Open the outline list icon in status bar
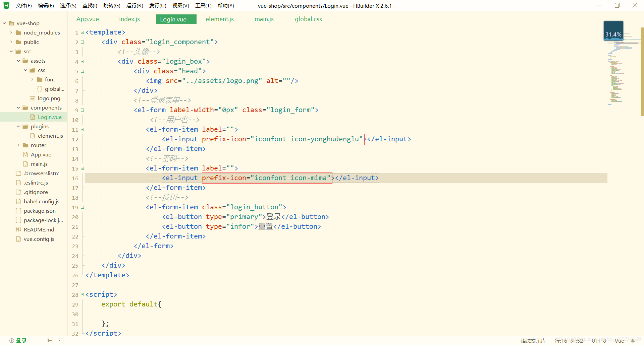The image size is (644, 345). 50,341
